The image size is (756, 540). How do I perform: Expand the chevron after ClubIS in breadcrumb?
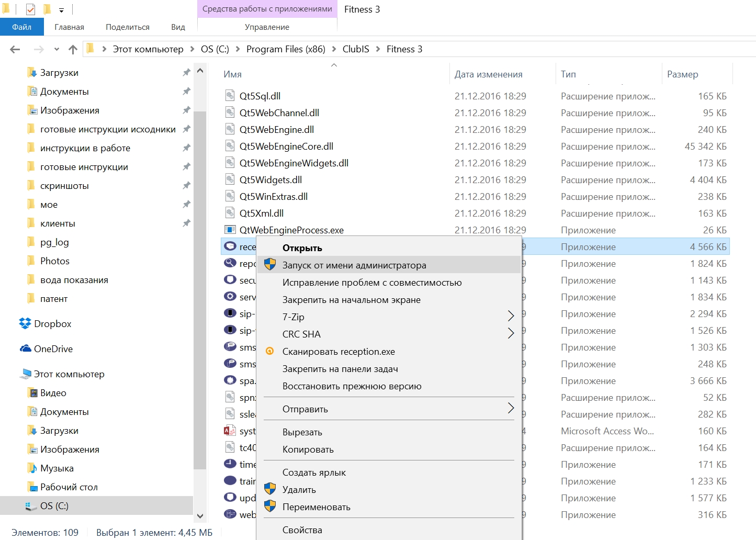point(378,49)
